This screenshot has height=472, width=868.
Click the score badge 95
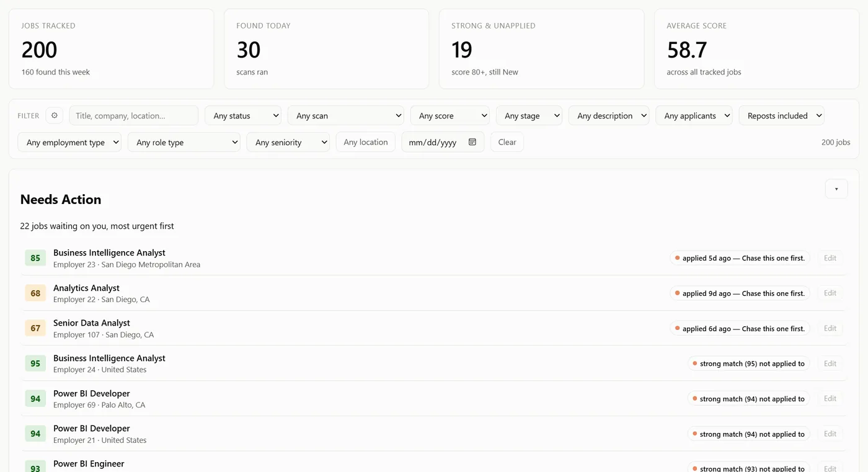coord(35,363)
